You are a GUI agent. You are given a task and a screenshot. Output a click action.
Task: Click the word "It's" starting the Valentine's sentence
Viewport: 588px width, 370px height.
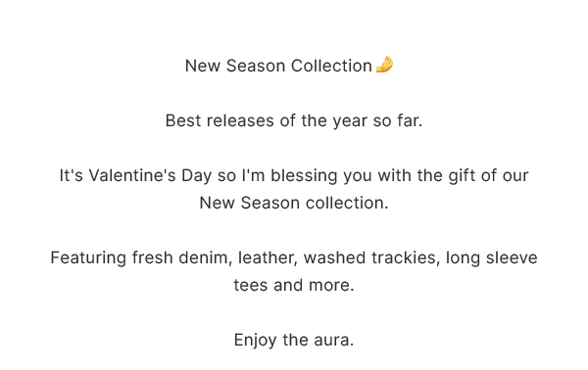72,175
